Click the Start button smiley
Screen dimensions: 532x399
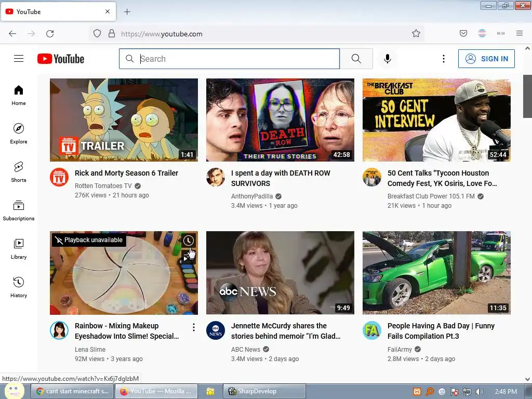(14, 391)
